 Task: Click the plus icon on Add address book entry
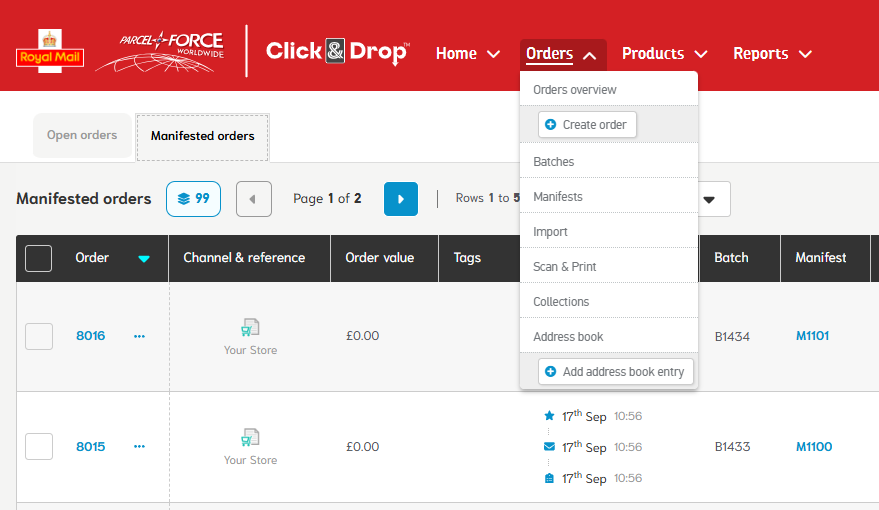(550, 372)
